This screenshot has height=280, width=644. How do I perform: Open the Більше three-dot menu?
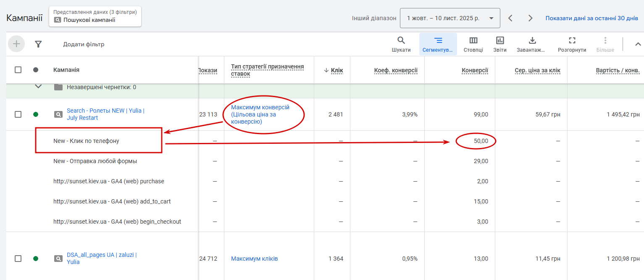tap(605, 44)
